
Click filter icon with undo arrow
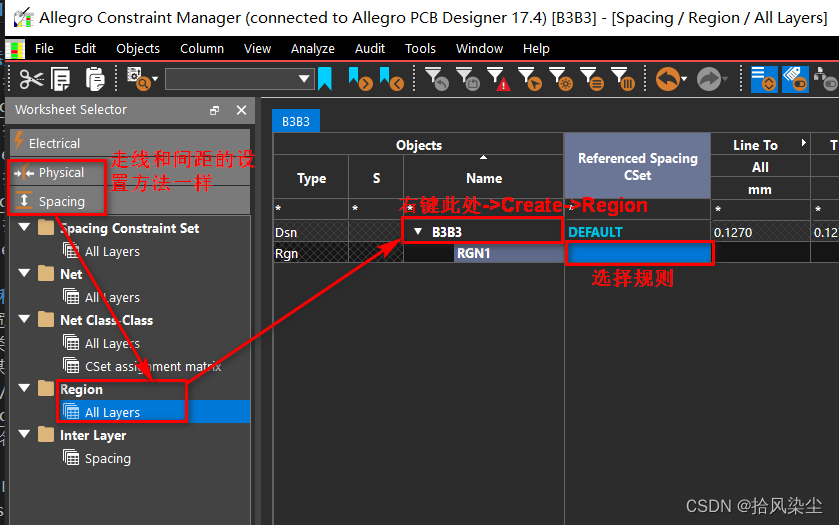(437, 79)
